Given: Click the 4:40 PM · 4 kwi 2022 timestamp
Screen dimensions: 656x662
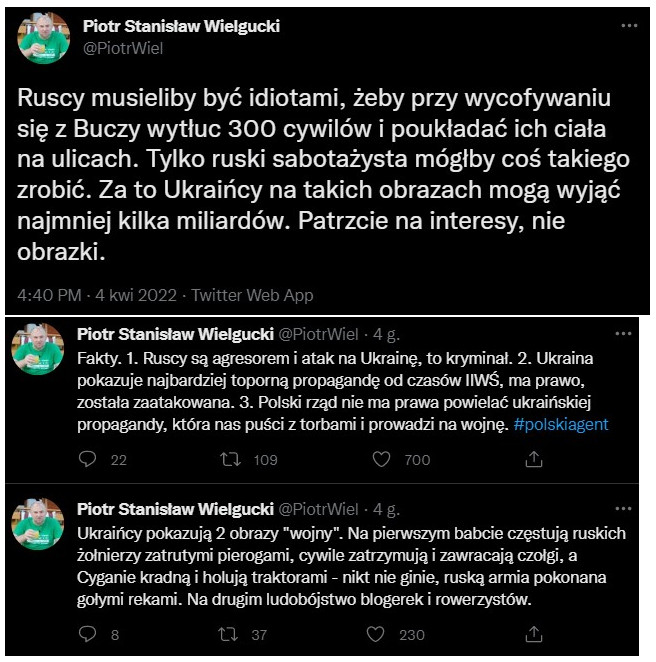Looking at the screenshot, I should pyautogui.click(x=97, y=295).
